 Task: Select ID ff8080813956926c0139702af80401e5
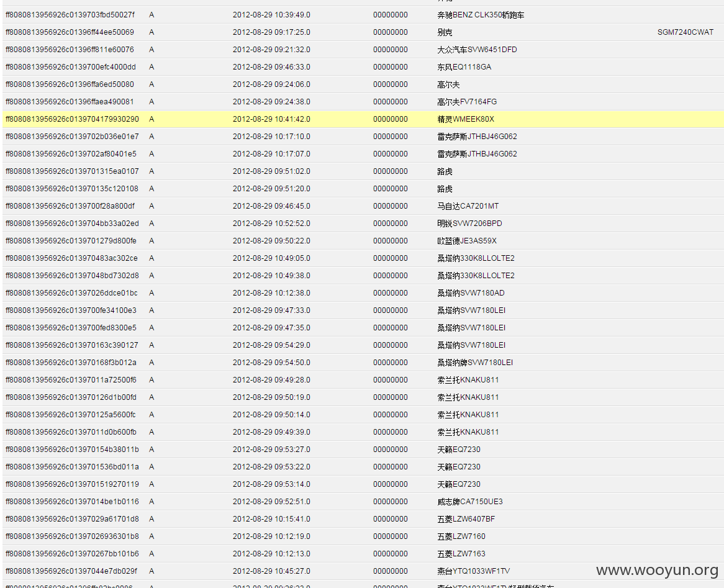coord(71,154)
